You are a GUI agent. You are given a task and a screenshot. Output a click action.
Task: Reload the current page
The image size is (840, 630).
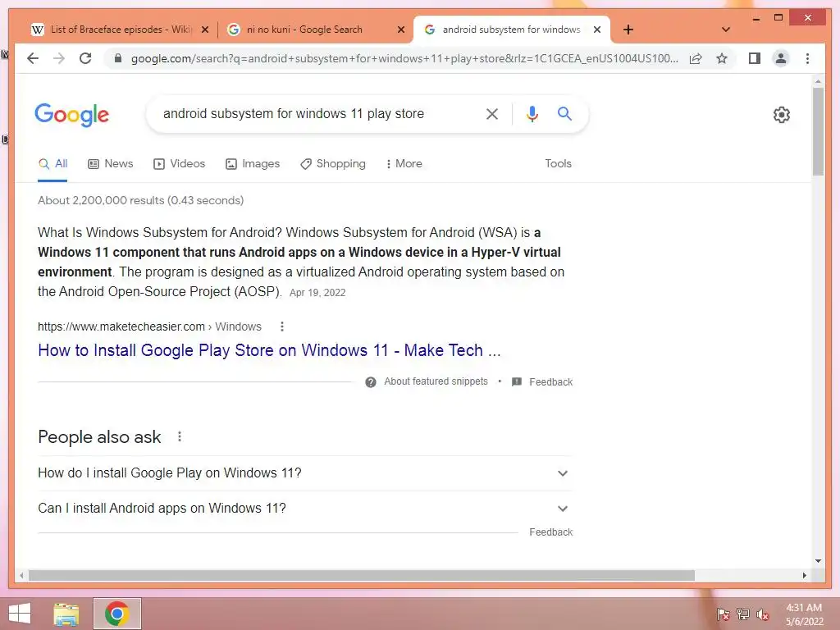click(x=85, y=58)
